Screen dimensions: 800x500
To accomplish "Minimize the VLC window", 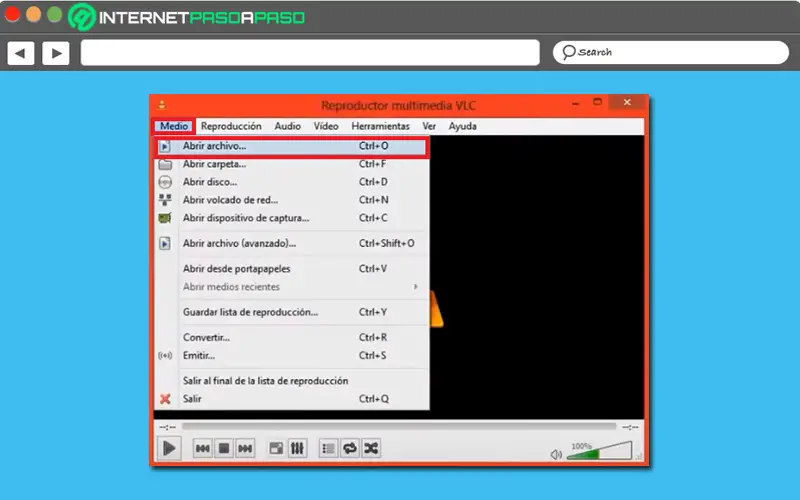I will pyautogui.click(x=576, y=104).
